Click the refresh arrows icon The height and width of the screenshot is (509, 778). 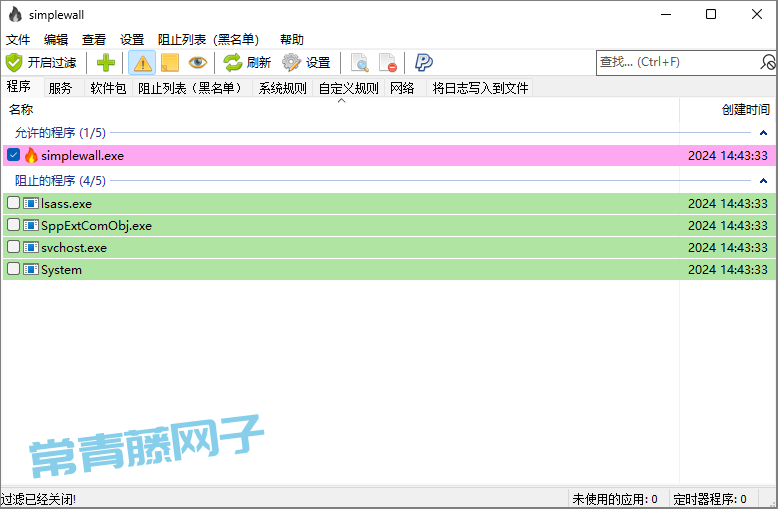233,62
